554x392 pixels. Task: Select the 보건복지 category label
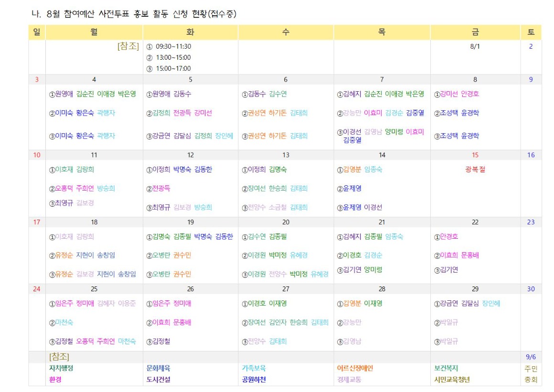coord(446,369)
